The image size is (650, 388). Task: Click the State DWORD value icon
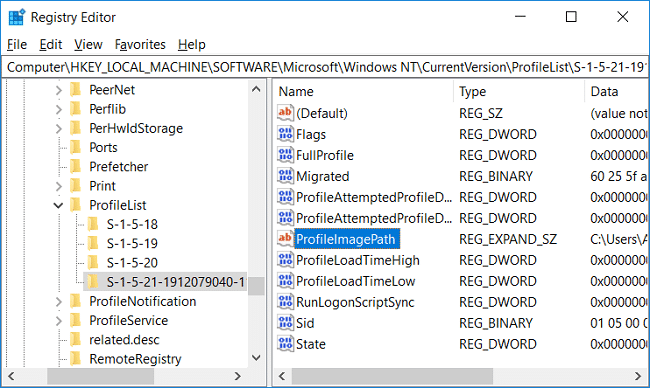(285, 344)
